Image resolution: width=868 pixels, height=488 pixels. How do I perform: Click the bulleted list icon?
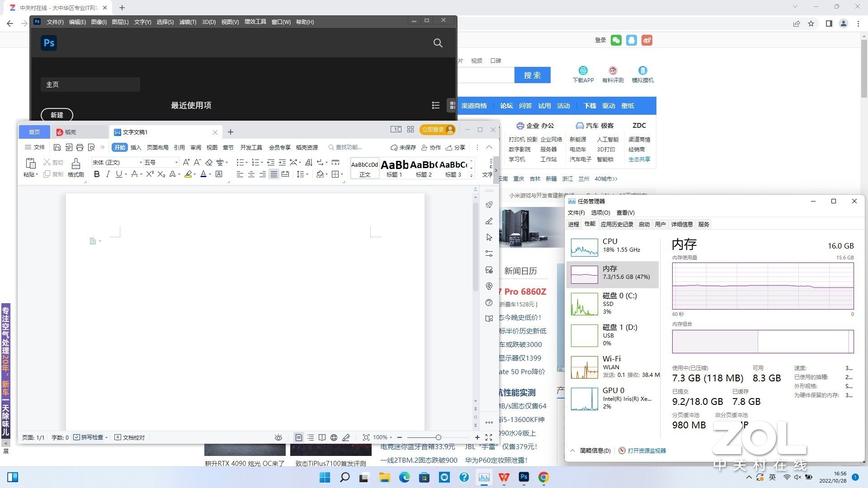(x=241, y=162)
